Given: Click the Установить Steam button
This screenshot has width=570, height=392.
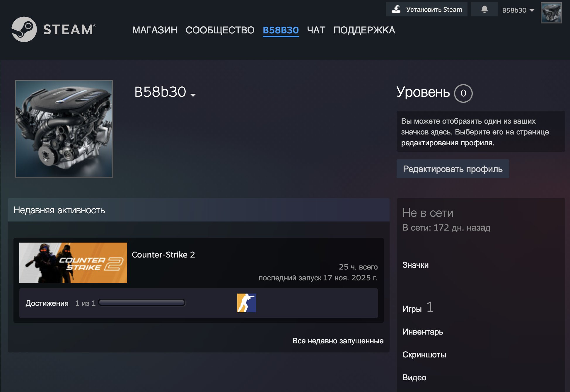Looking at the screenshot, I should tap(426, 9).
